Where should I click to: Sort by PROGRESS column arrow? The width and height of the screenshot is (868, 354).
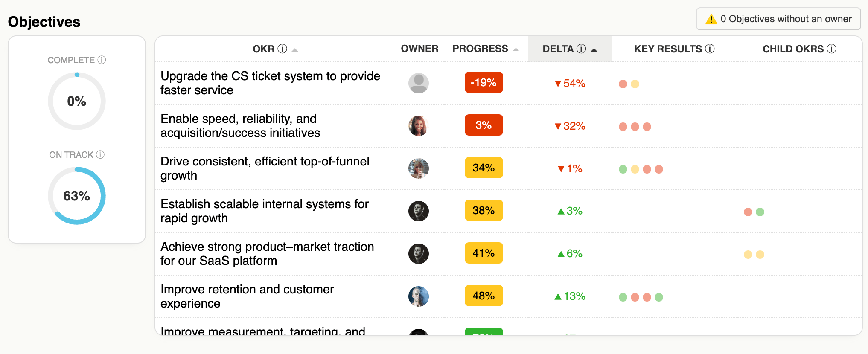click(x=516, y=50)
